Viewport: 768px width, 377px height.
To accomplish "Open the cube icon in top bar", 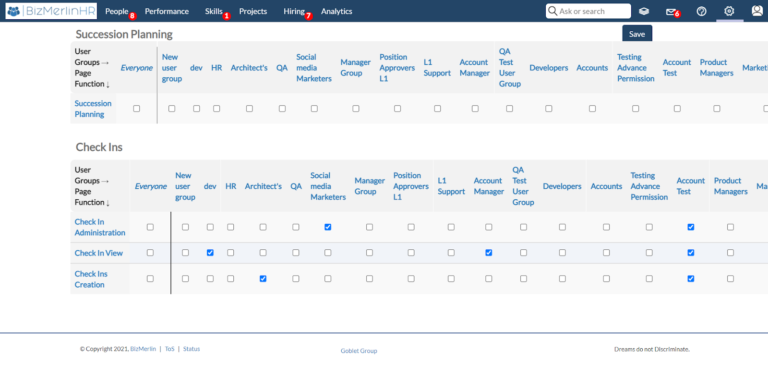I will tap(644, 11).
